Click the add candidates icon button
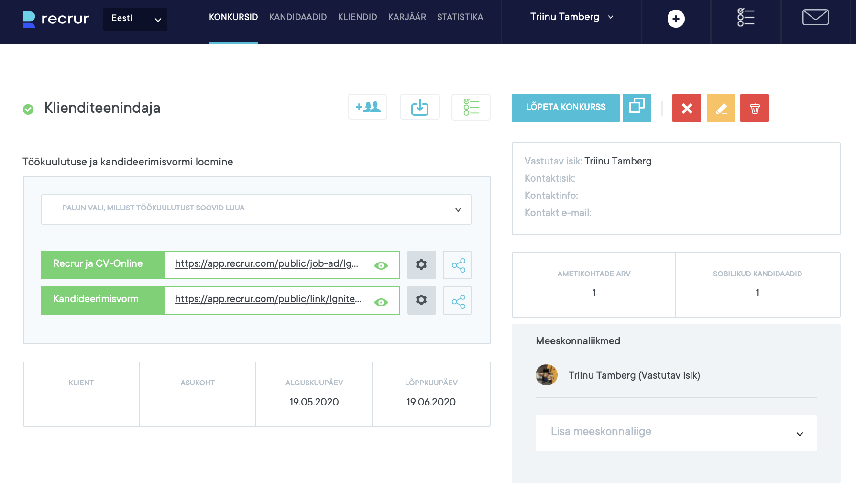 pos(367,107)
